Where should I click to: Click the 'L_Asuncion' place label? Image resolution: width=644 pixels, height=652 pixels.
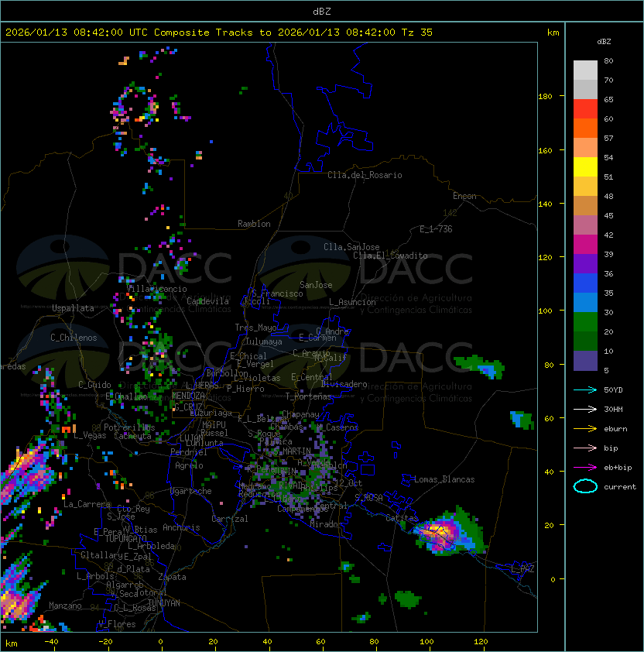click(352, 302)
